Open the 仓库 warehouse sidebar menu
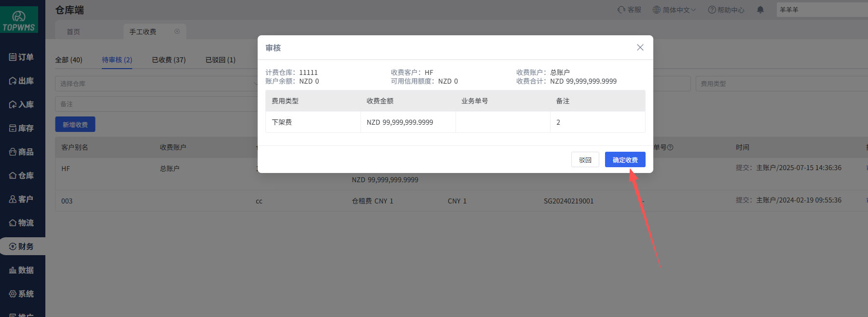868x317 pixels. [22, 175]
